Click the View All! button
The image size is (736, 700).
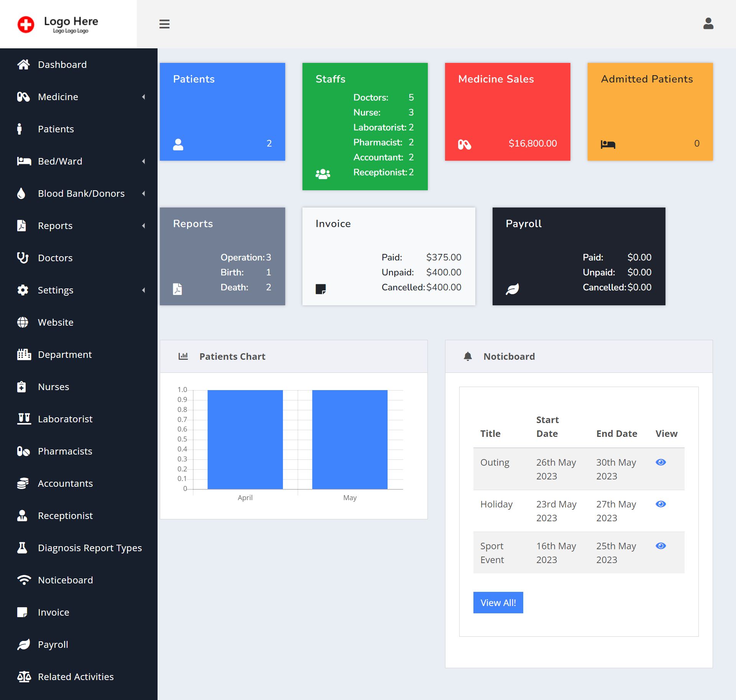coord(498,603)
